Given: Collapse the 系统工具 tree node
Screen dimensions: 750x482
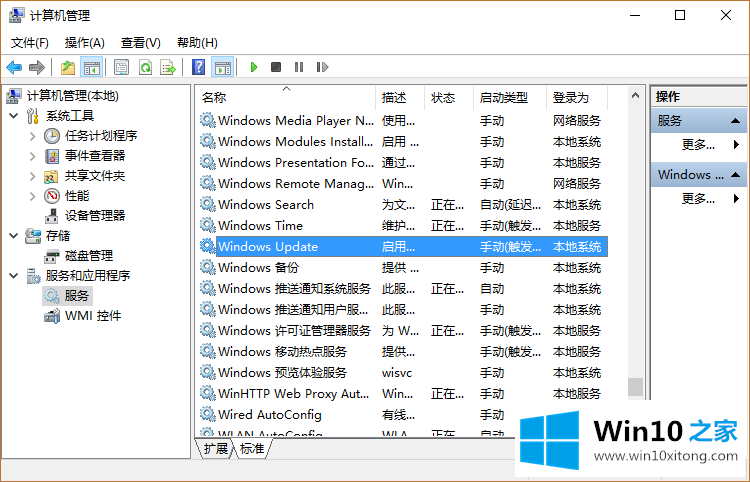Looking at the screenshot, I should 13,116.
